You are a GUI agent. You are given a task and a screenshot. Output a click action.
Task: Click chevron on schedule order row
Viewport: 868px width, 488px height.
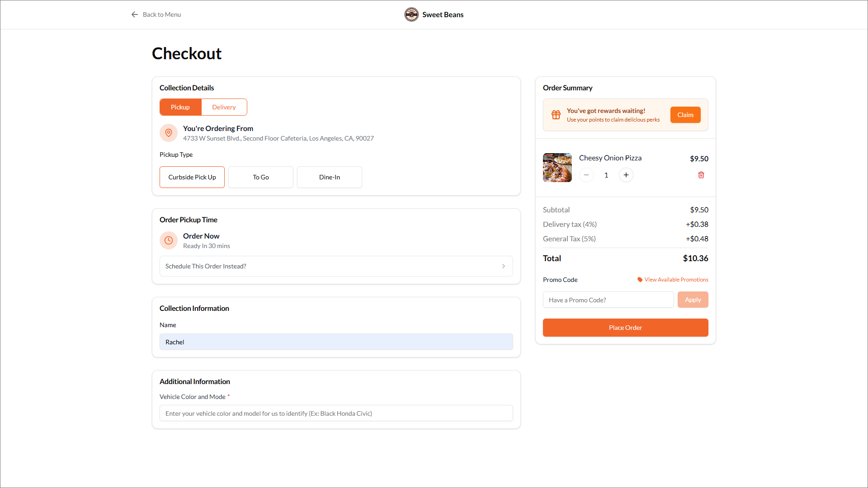503,266
